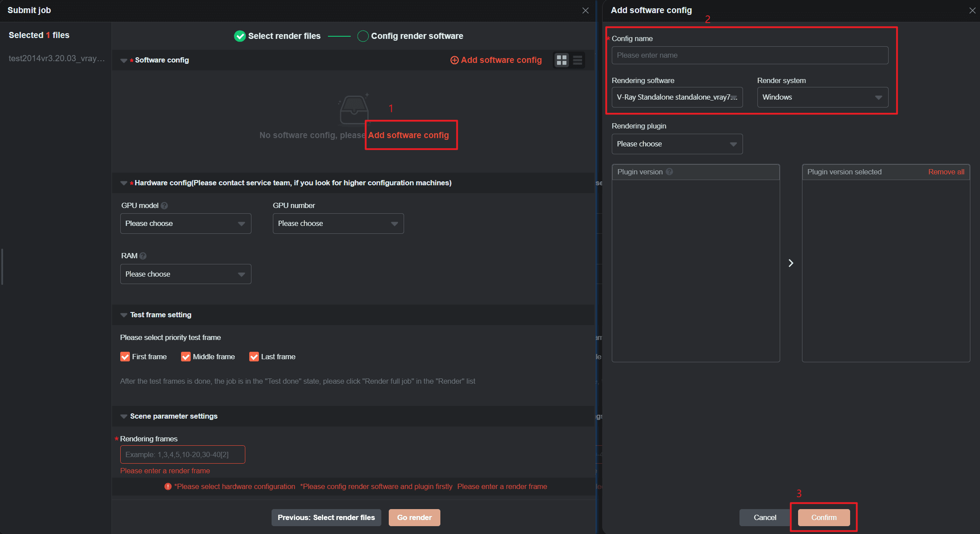Click RAM help question icon
The image size is (980, 534).
pyautogui.click(x=143, y=256)
